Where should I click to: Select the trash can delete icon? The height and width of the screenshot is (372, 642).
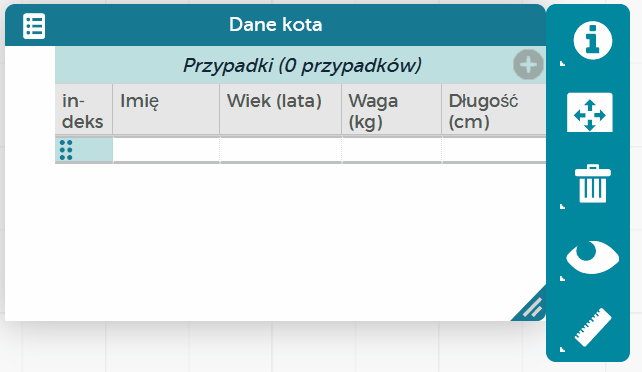click(x=592, y=184)
